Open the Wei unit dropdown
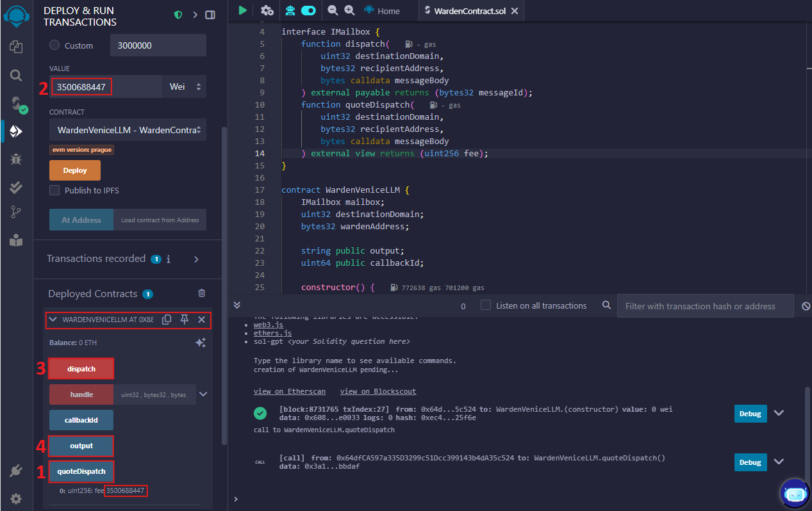Viewport: 812px width, 511px height. (185, 86)
